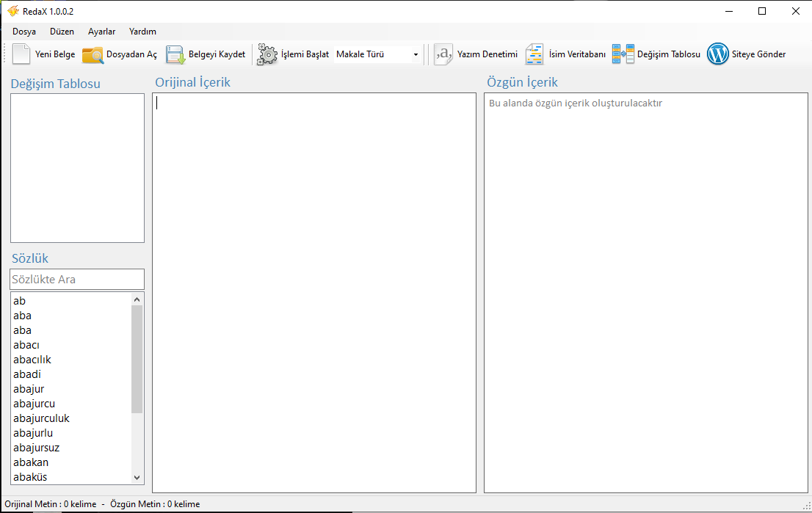Click the Dosyadan Aç label

coord(131,54)
